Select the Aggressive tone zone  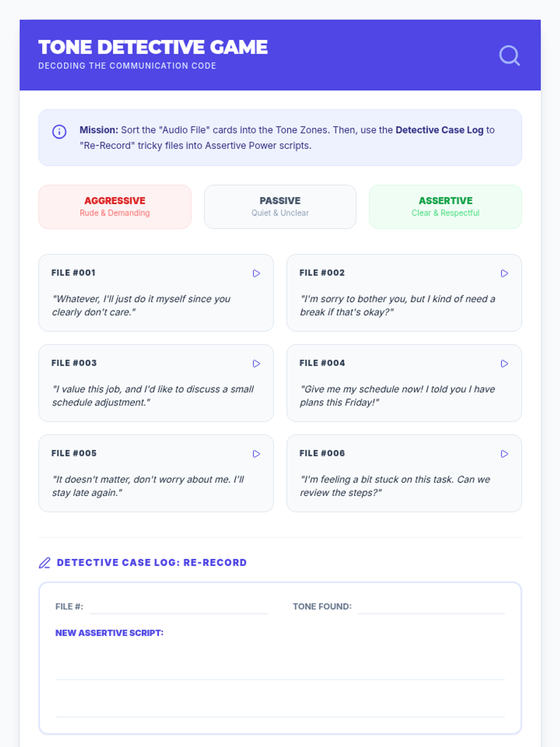click(x=115, y=207)
